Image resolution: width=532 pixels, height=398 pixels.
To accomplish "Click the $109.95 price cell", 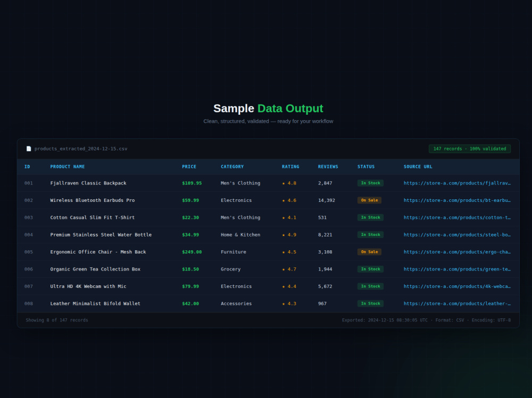I will click(x=192, y=183).
